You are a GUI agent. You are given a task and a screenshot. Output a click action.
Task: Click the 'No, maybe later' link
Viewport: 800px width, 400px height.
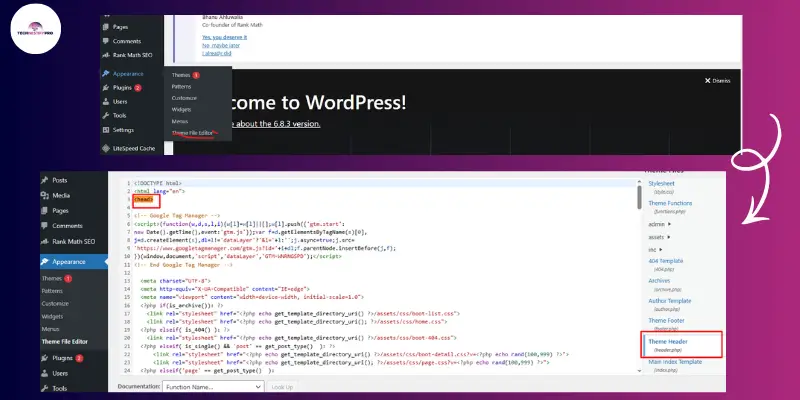tap(221, 45)
